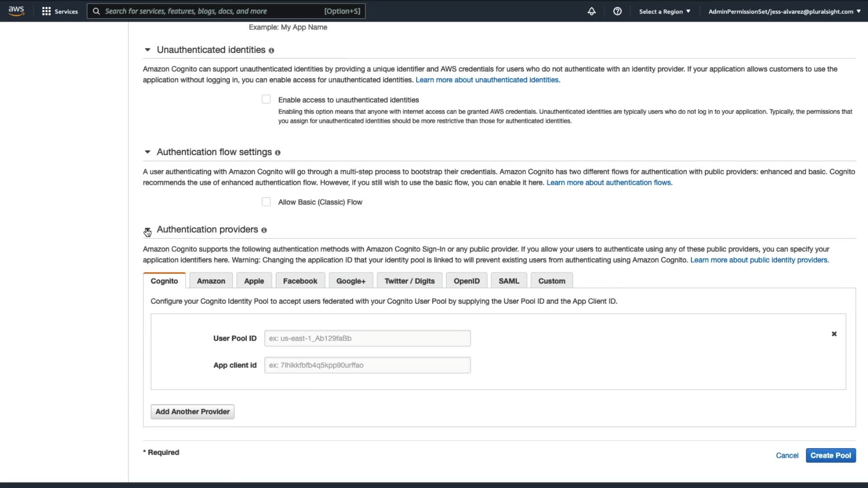Open the Services grid menu icon

pyautogui.click(x=46, y=11)
